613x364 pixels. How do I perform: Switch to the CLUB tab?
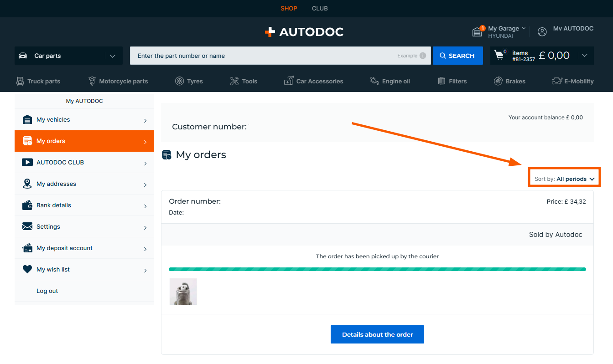[320, 9]
